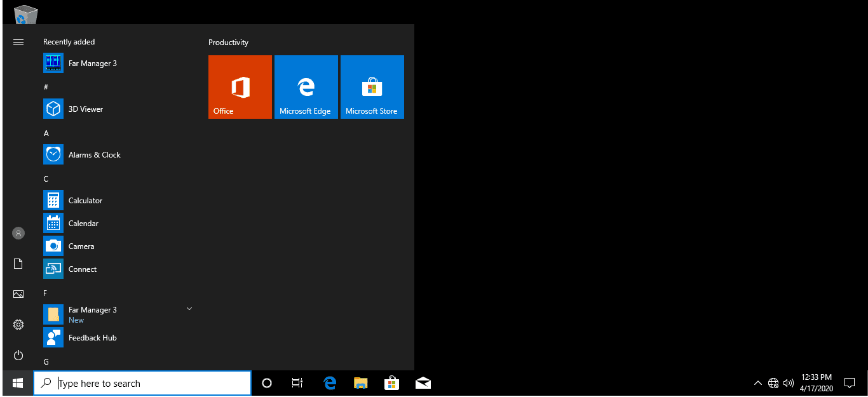Screen dimensions: 868x397
Task: Open the Recycle Bin on the desktop
Action: 25,14
